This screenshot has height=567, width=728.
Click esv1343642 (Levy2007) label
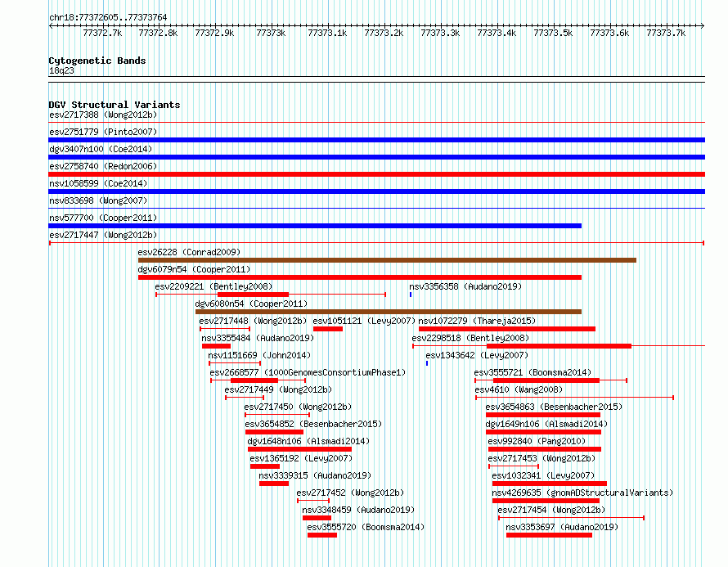tap(477, 355)
